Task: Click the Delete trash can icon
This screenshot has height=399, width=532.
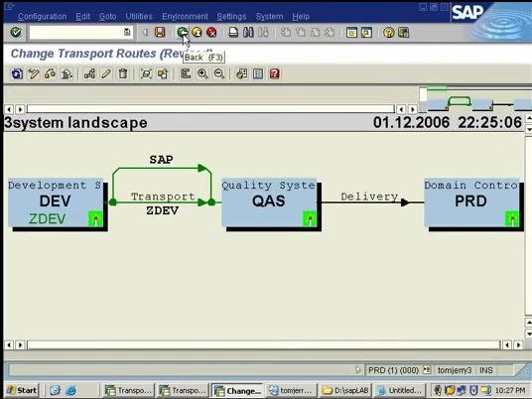Action: point(123,73)
